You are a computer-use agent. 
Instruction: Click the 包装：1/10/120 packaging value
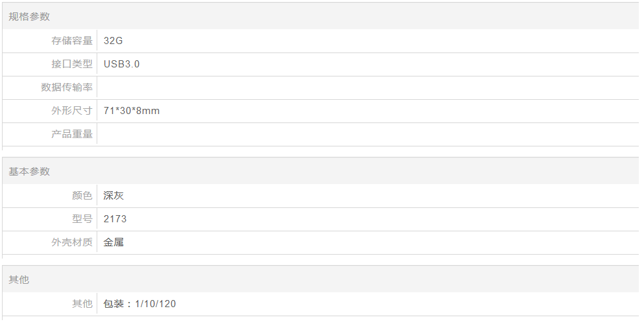(x=140, y=304)
